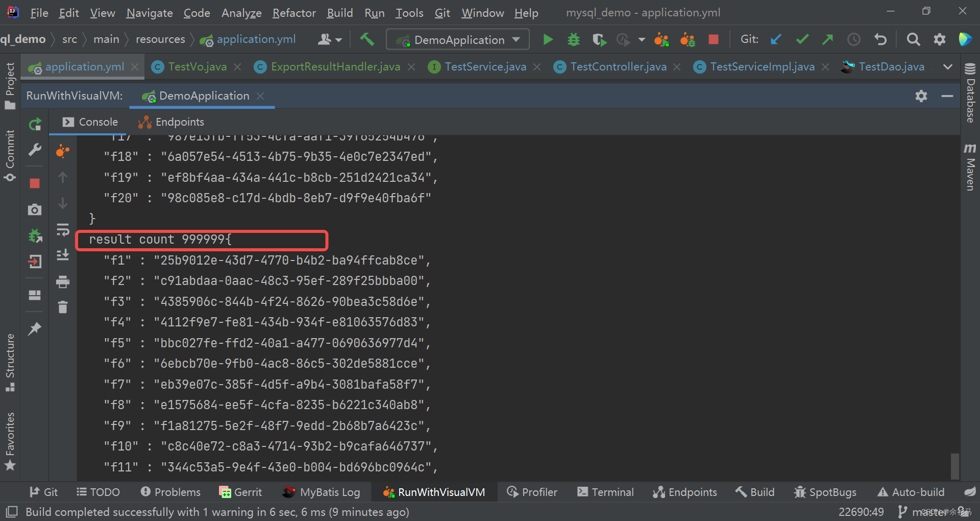The image size is (980, 521).
Task: Expand the hidden editor tabs list
Action: click(x=948, y=66)
